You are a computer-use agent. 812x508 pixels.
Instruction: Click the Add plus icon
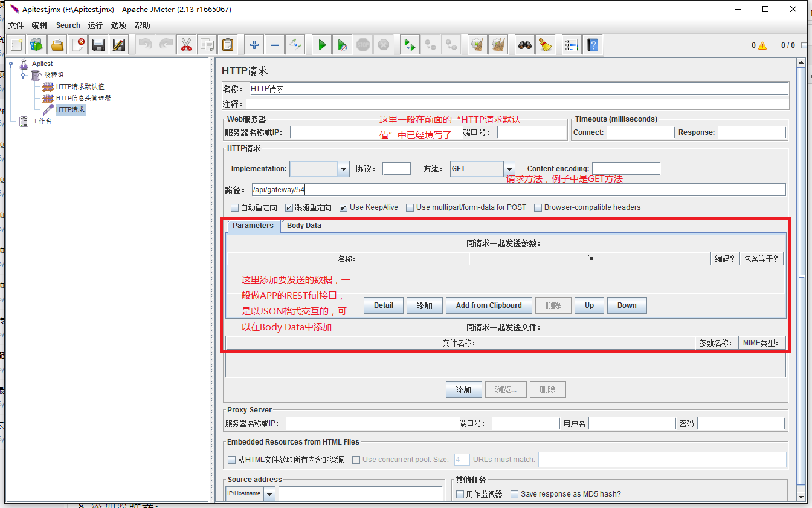point(254,45)
